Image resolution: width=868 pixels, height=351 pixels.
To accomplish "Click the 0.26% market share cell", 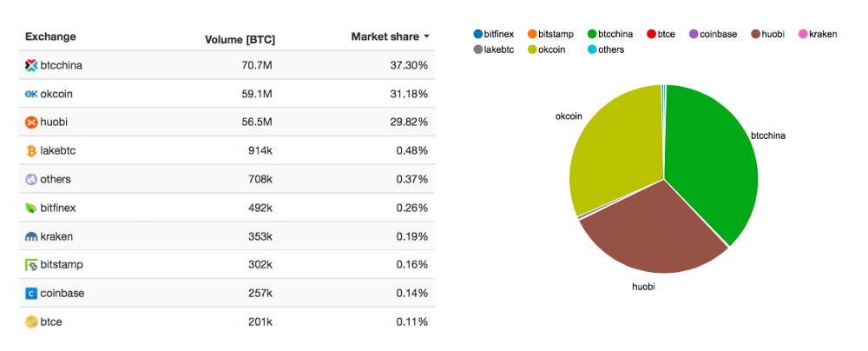I will [411, 209].
